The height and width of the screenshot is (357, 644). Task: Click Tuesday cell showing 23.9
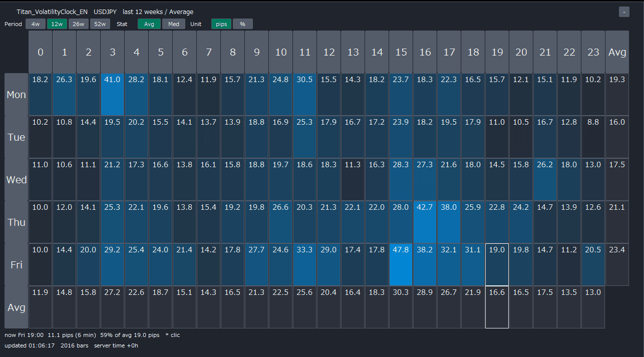point(401,137)
